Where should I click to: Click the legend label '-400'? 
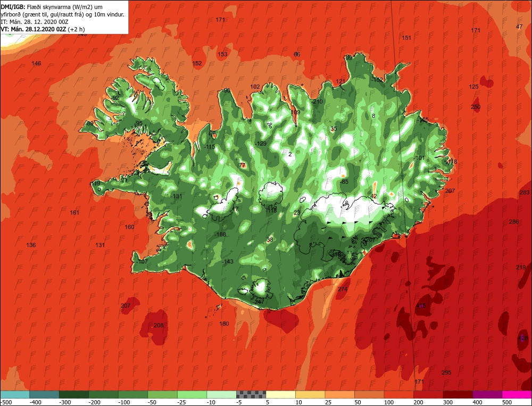36,402
